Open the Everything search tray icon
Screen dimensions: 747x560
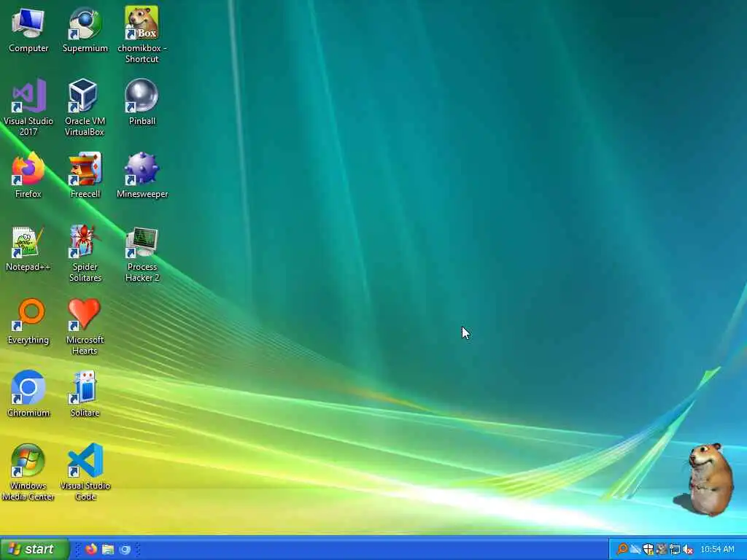tap(622, 549)
